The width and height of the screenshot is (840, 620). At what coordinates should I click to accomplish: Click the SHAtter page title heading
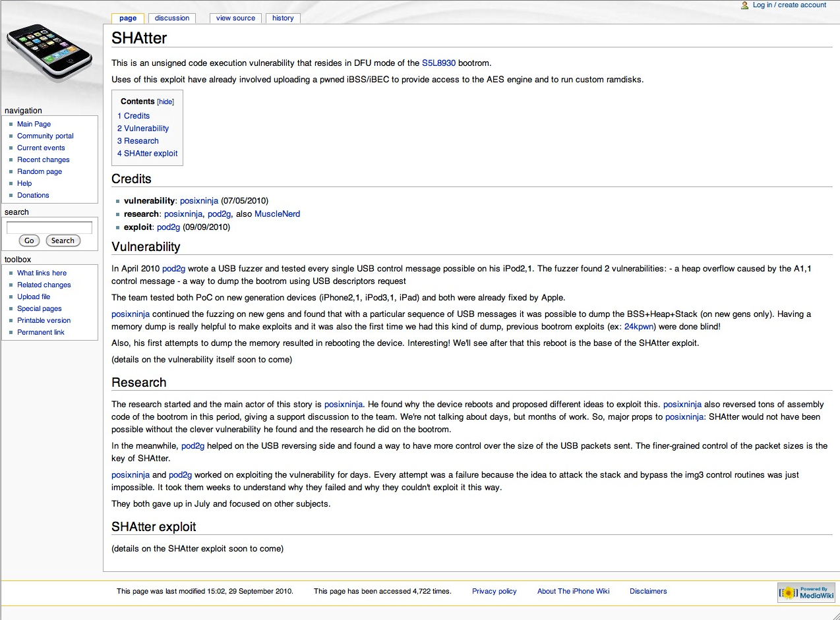pos(139,38)
